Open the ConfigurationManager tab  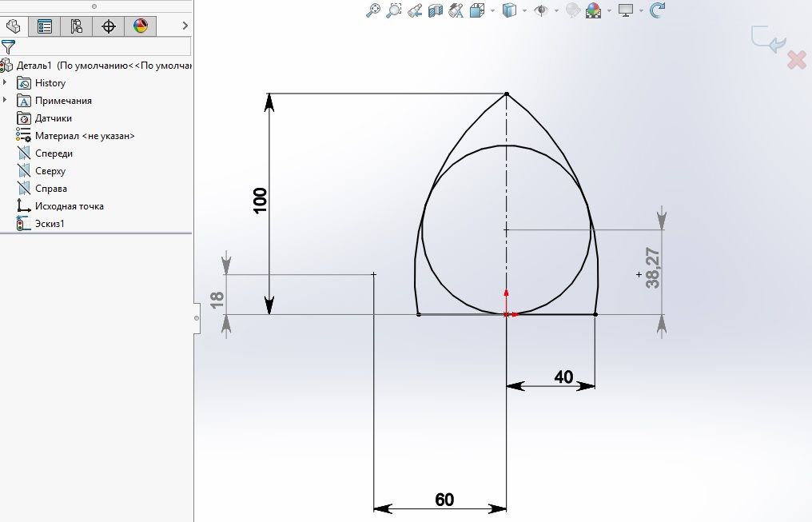pyautogui.click(x=76, y=26)
